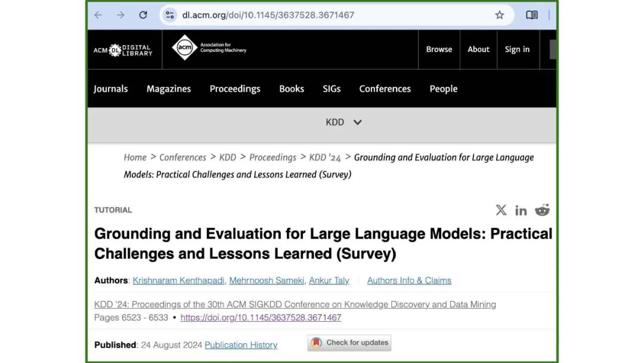Open author Krishnaram Kenthapadi
The height and width of the screenshot is (363, 644).
click(x=179, y=281)
